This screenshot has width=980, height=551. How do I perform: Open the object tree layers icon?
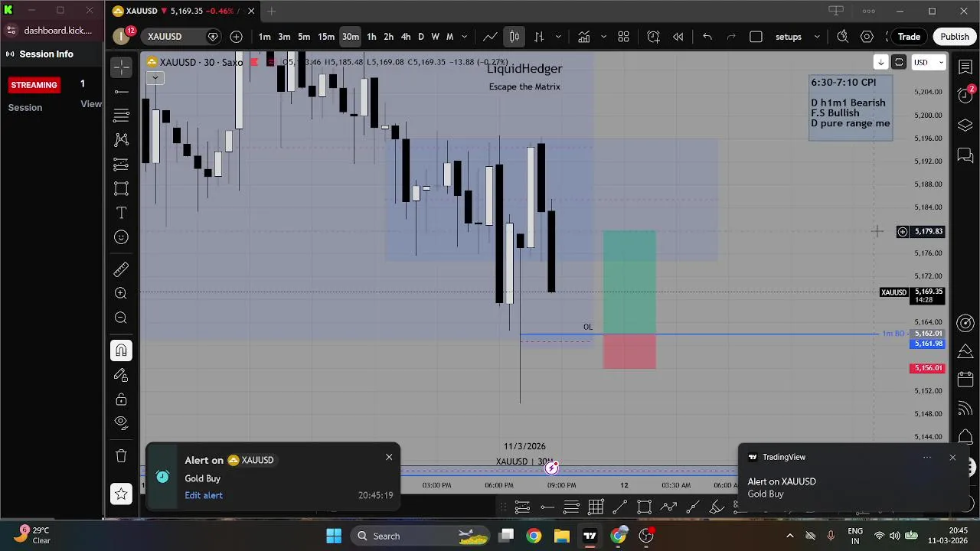point(965,126)
